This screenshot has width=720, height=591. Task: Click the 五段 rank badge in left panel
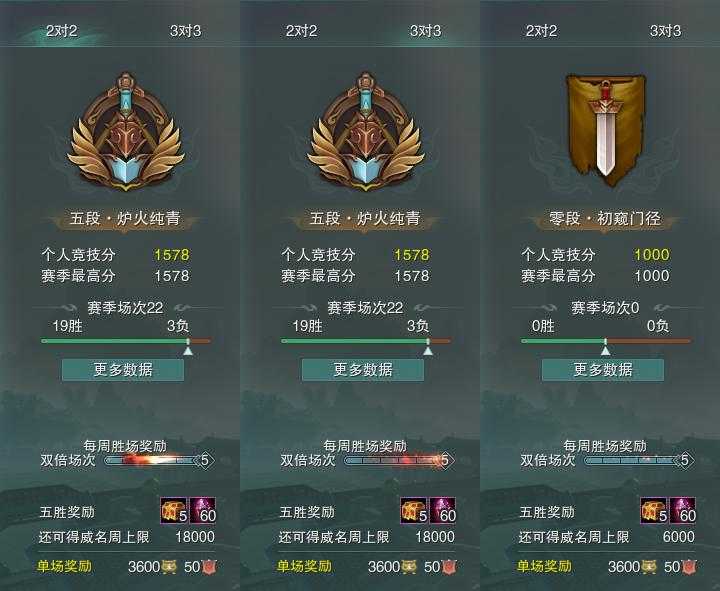tap(126, 132)
